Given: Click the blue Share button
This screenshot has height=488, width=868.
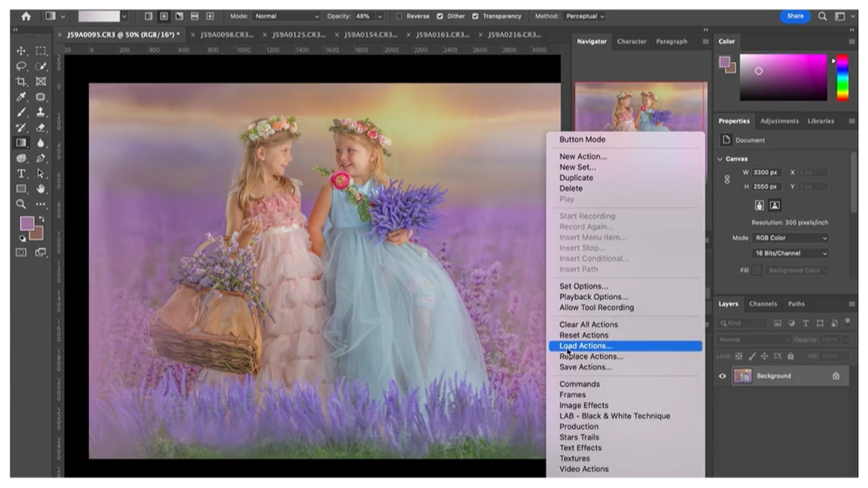Looking at the screenshot, I should coord(795,16).
